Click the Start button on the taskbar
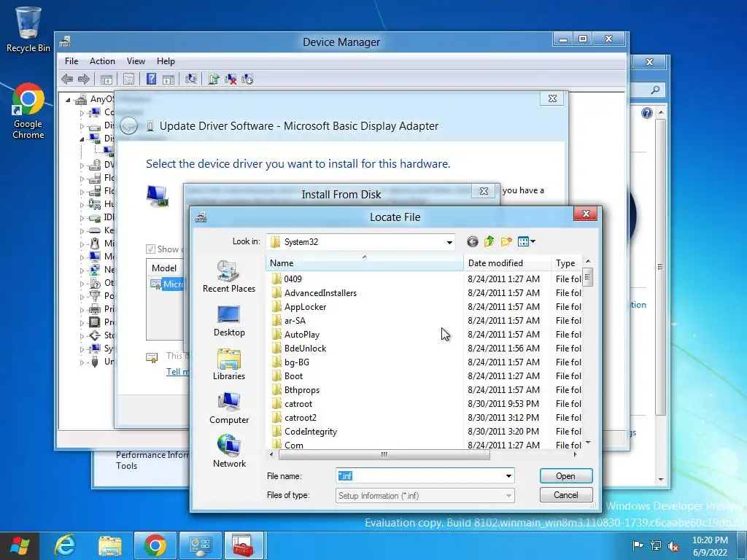The image size is (747, 560). (x=20, y=545)
